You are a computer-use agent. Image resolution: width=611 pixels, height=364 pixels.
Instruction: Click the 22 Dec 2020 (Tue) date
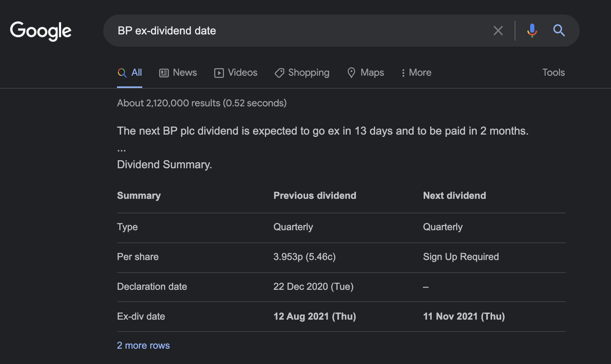(x=314, y=287)
